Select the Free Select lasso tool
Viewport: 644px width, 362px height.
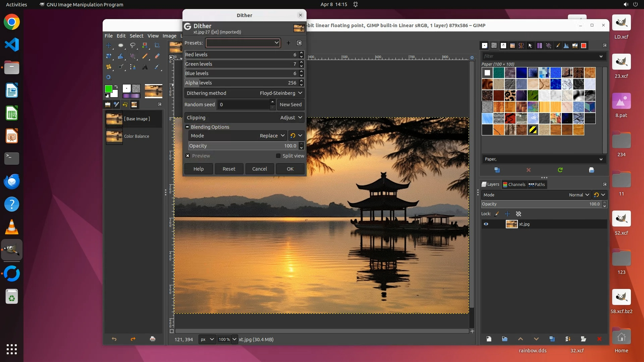[133, 45]
